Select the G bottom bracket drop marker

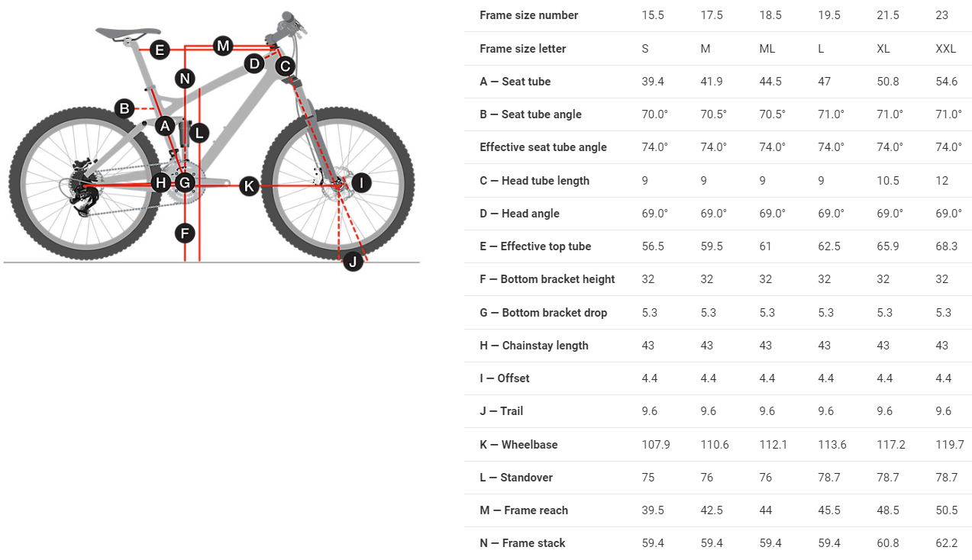[x=185, y=183]
